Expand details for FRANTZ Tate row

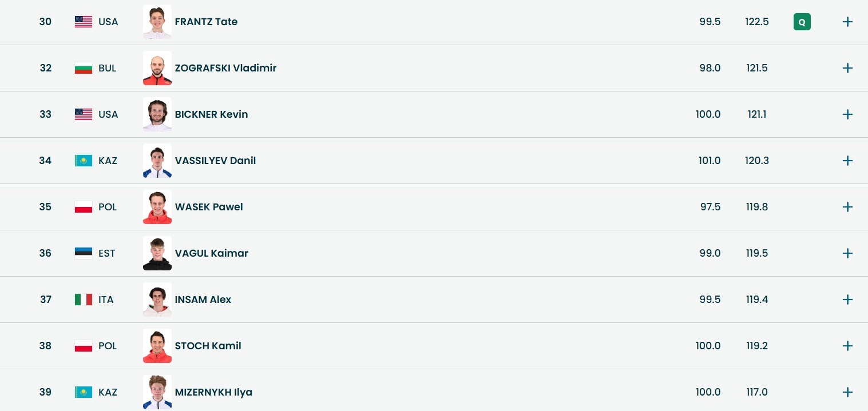tap(847, 22)
